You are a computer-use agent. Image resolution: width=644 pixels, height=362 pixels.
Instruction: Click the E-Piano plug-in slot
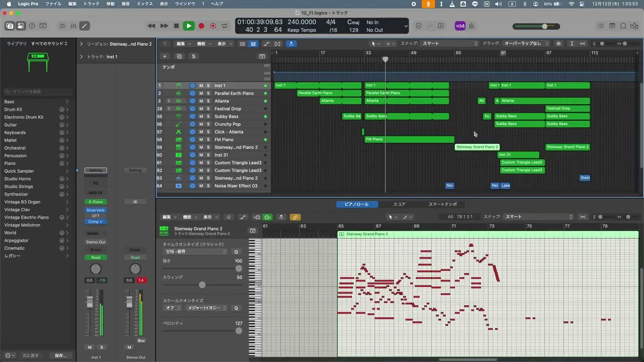click(95, 202)
